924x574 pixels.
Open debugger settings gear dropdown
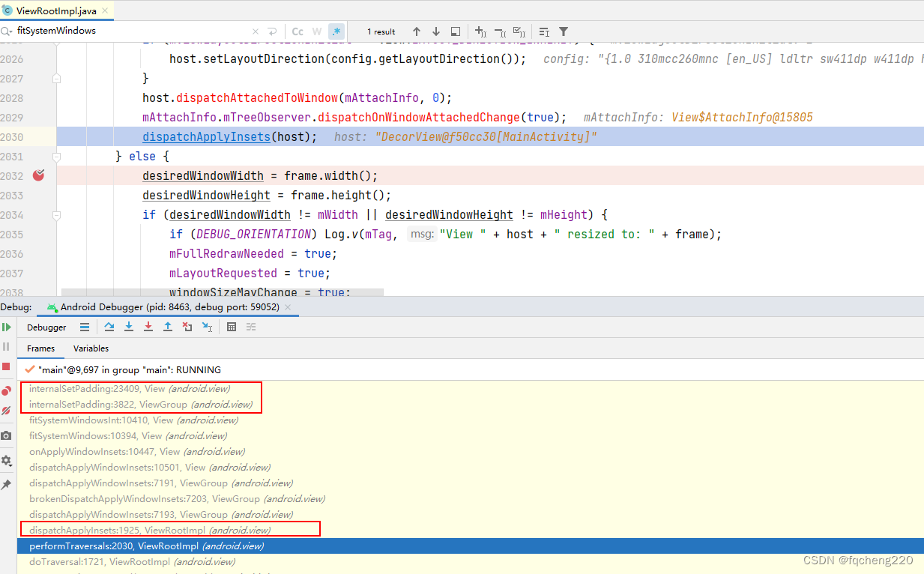click(6, 459)
